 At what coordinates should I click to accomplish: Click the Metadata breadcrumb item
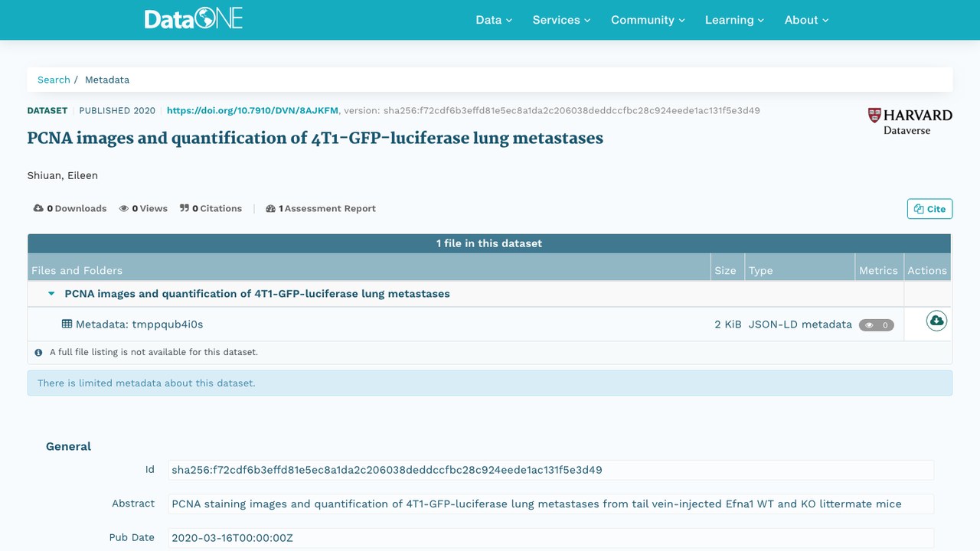[x=107, y=80]
